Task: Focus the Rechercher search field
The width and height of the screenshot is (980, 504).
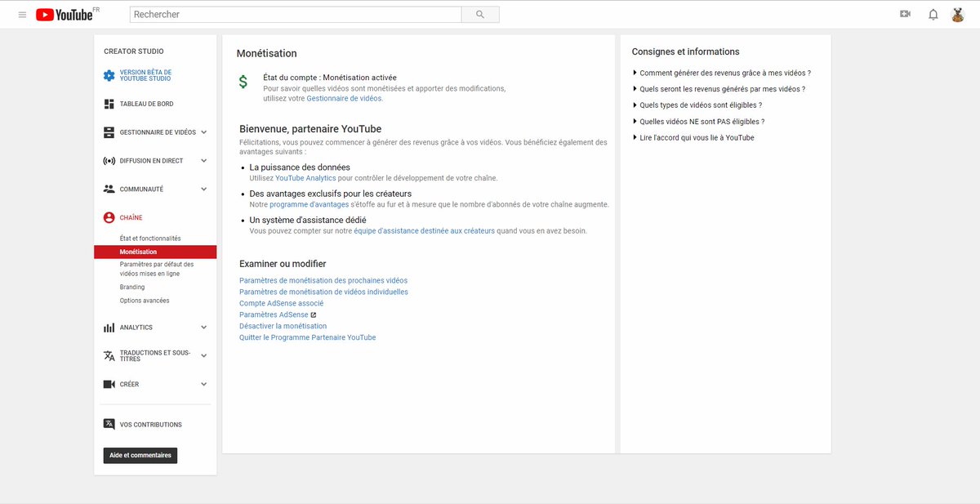Action: (296, 15)
